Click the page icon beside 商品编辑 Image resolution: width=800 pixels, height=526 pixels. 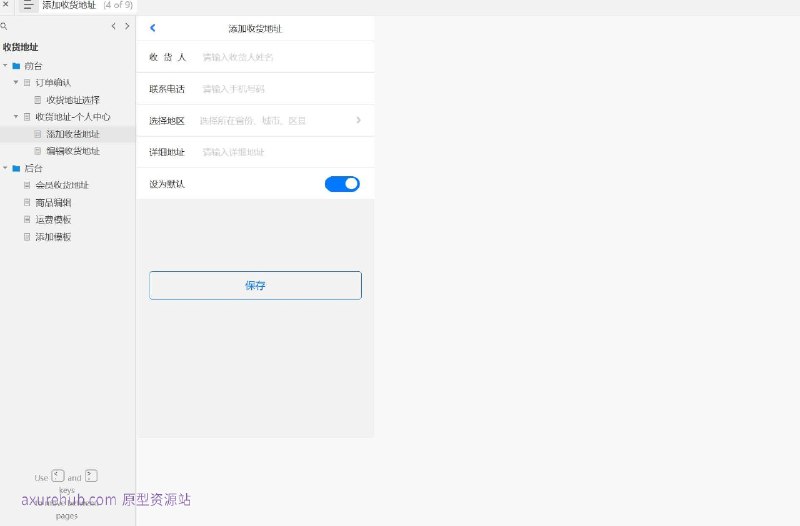point(27,203)
